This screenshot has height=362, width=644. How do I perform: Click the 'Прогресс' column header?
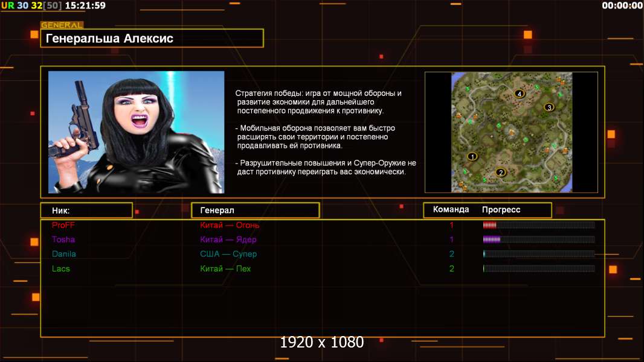[501, 210]
